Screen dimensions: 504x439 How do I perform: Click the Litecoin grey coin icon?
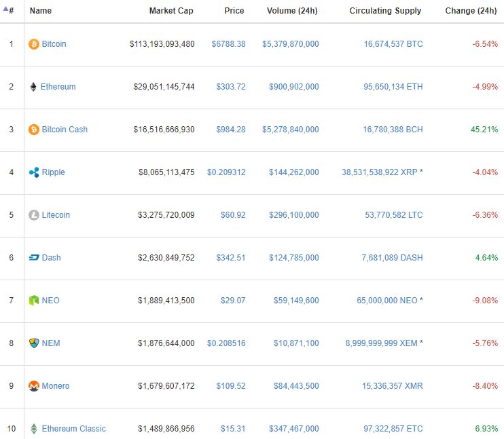pyautogui.click(x=34, y=215)
